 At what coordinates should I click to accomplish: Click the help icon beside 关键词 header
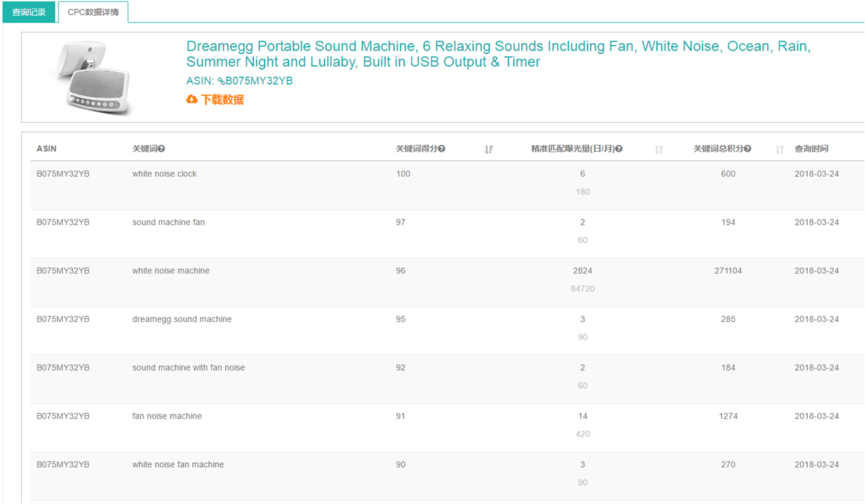click(162, 149)
